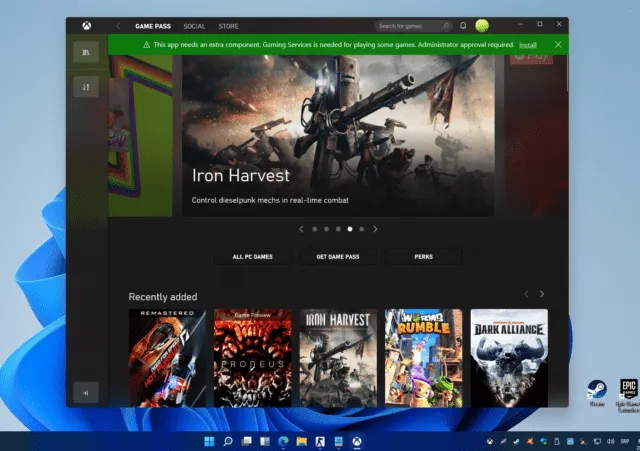
Task: Click the Xbox logo in the title bar
Action: [85, 25]
